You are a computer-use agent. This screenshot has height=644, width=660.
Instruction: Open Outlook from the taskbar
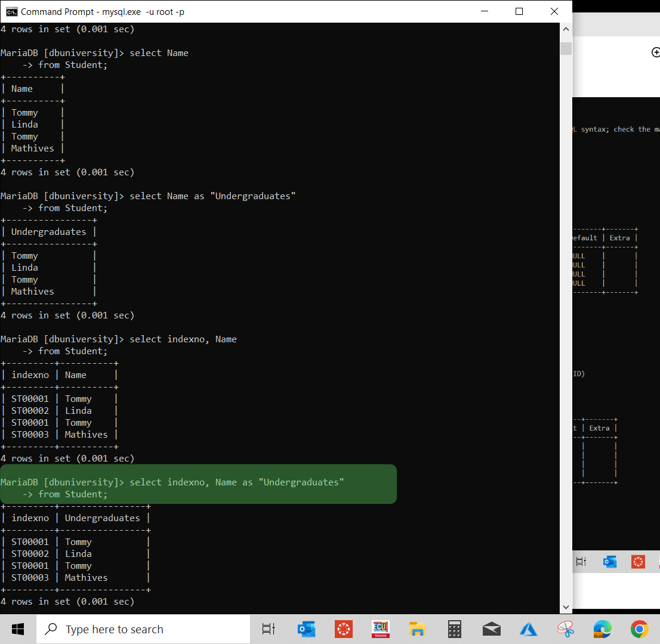(306, 629)
